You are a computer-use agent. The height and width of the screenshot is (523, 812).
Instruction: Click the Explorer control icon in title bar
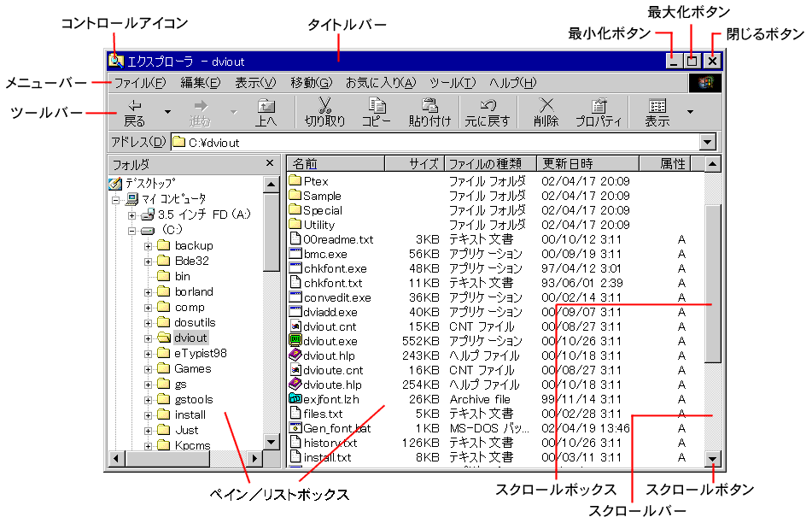click(x=115, y=62)
